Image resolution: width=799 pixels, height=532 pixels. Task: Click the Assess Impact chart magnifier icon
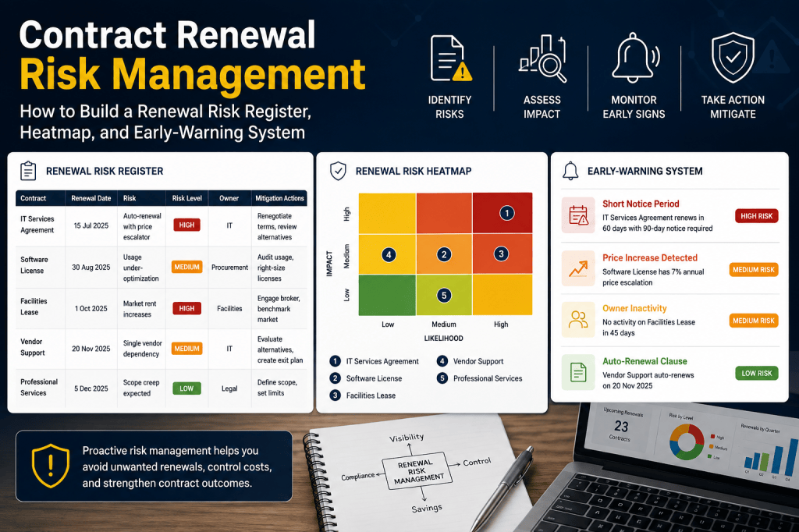(x=543, y=58)
